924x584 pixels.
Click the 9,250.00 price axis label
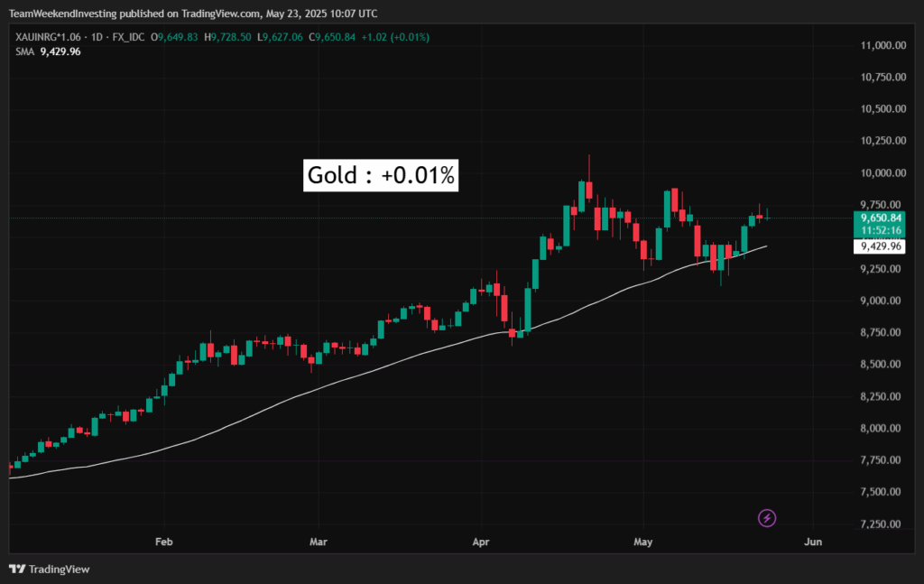tap(881, 269)
